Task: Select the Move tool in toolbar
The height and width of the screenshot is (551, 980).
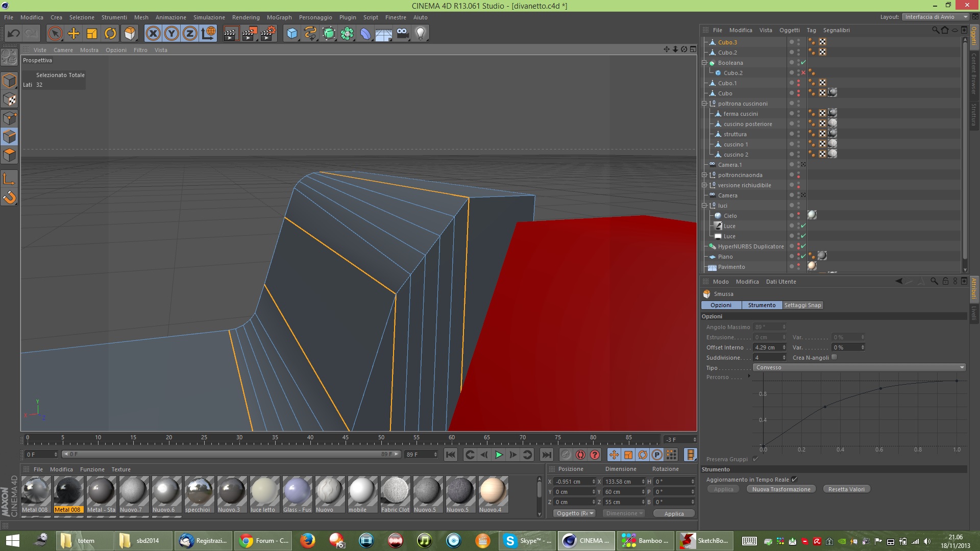Action: point(73,34)
